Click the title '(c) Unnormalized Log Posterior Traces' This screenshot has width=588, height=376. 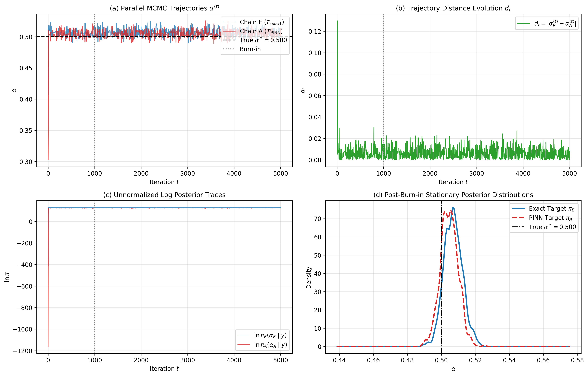pos(164,195)
